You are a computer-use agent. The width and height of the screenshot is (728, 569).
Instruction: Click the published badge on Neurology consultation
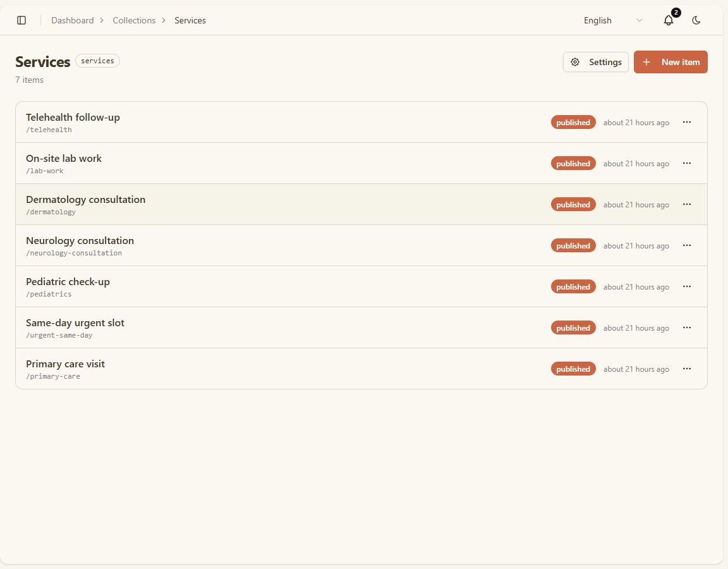pos(573,246)
